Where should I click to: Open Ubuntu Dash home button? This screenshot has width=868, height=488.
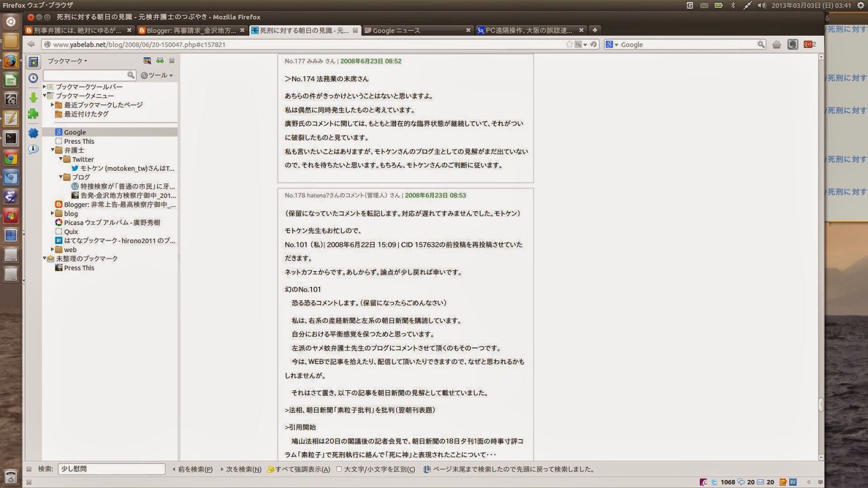pos(11,22)
